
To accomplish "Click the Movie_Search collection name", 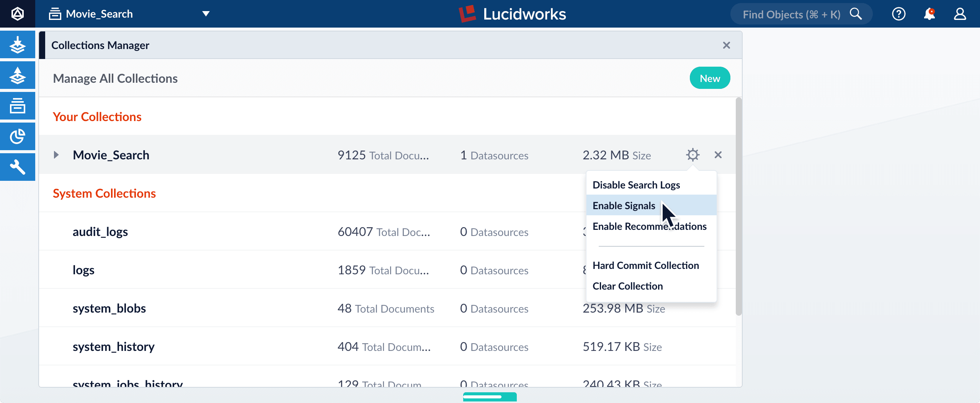I will pos(111,155).
